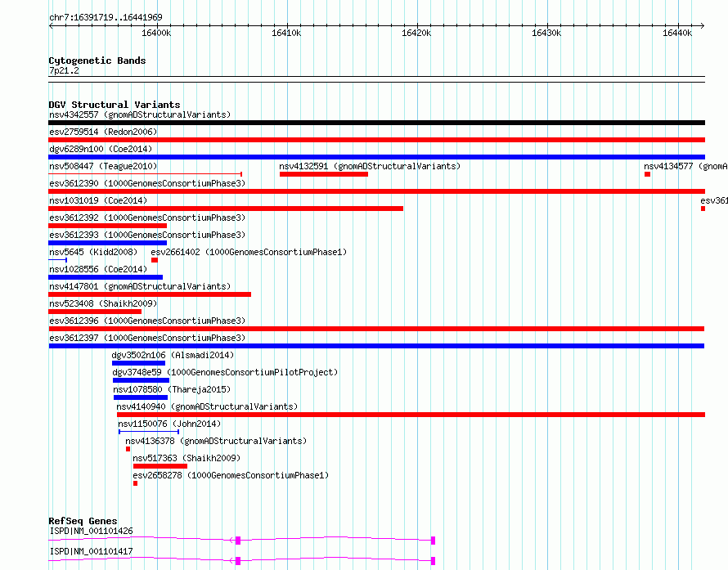Select the thin blue nsv1150076 span

pyautogui.click(x=149, y=432)
